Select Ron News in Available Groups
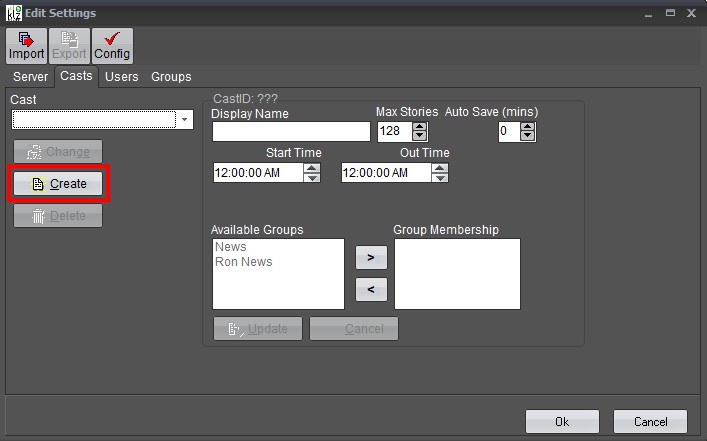This screenshot has height=441, width=707. click(244, 262)
